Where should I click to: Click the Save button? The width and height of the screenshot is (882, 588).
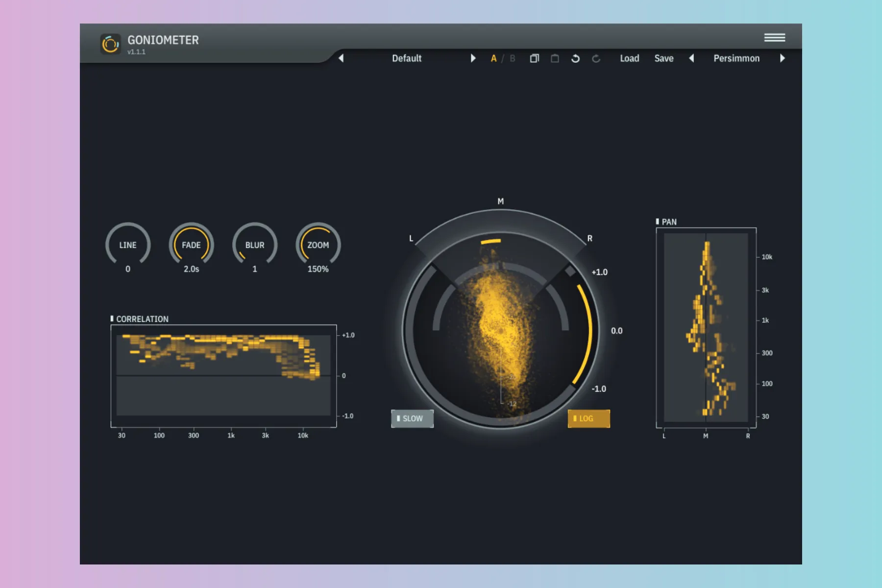pos(663,58)
